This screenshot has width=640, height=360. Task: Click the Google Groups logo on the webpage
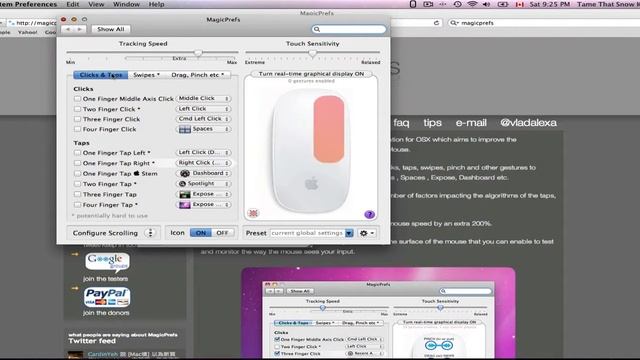pyautogui.click(x=107, y=262)
